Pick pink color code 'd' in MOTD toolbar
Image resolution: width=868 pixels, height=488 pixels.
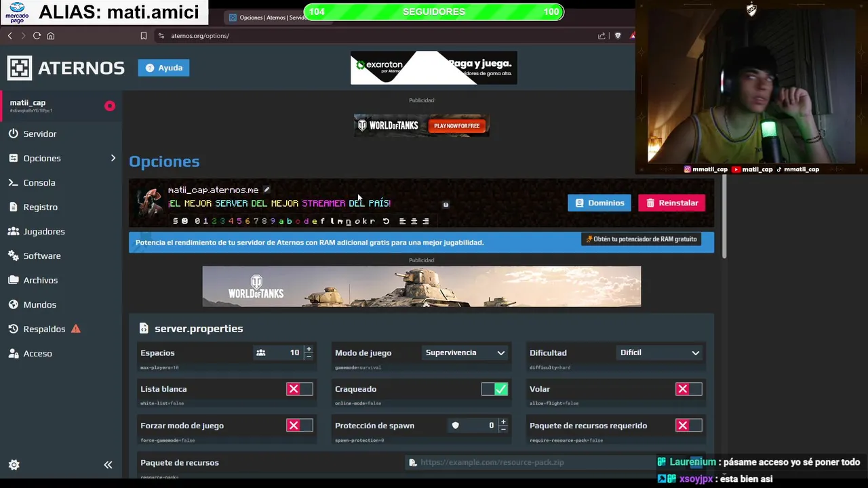coord(307,221)
